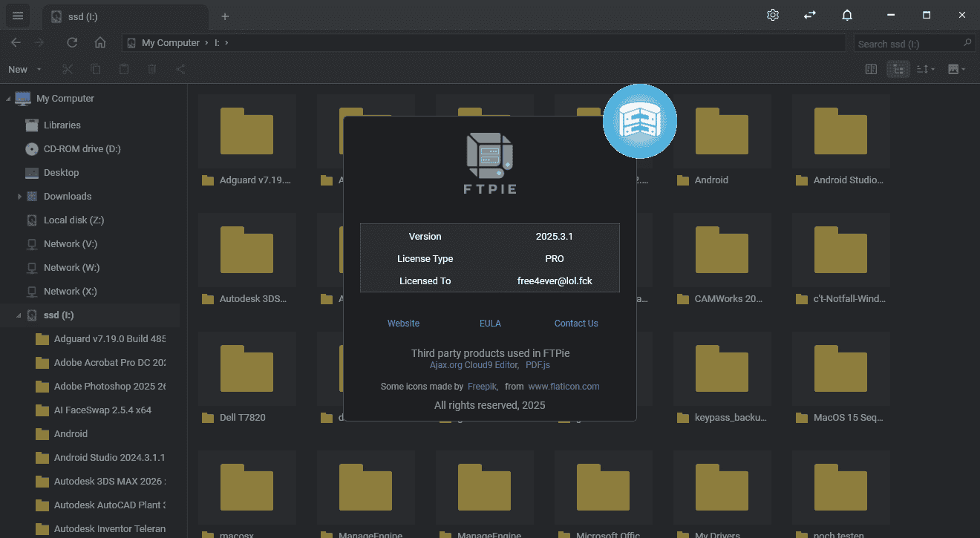Open the www.flaticon.com link

(x=563, y=387)
